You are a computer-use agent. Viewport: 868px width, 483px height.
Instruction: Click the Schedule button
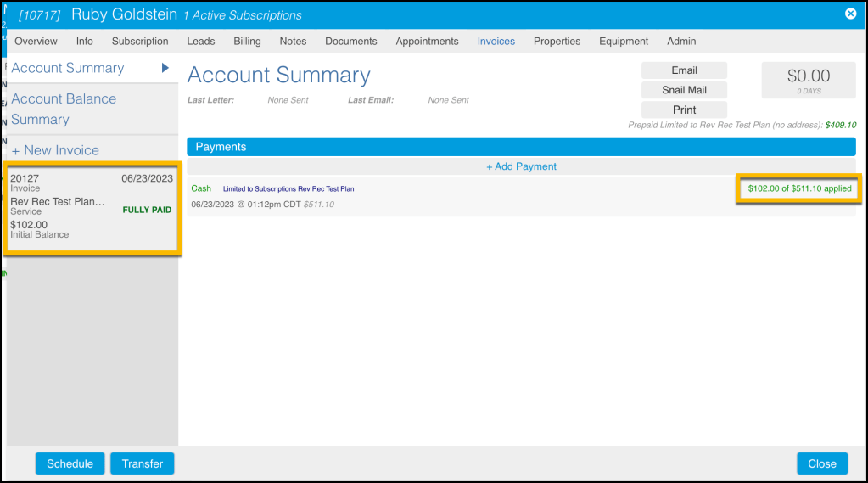tap(70, 463)
